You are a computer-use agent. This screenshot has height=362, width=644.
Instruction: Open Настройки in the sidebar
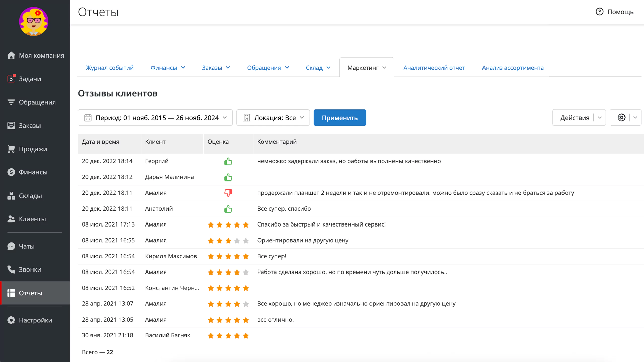pyautogui.click(x=35, y=320)
